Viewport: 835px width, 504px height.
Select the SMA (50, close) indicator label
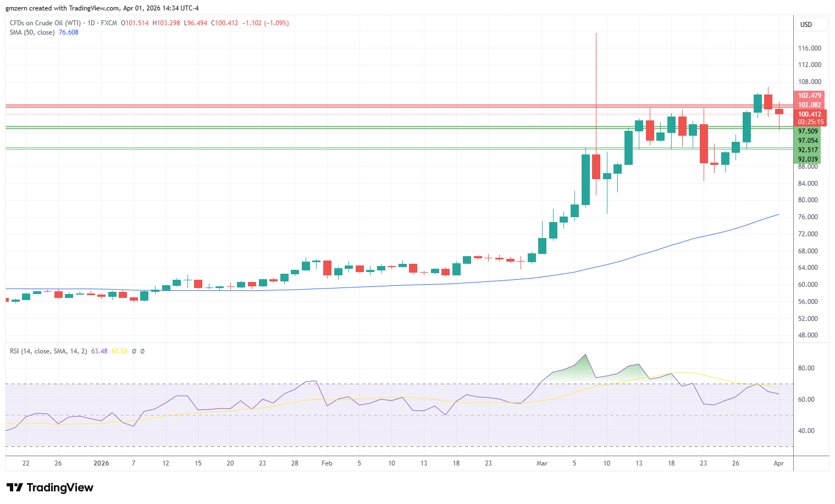pos(32,32)
